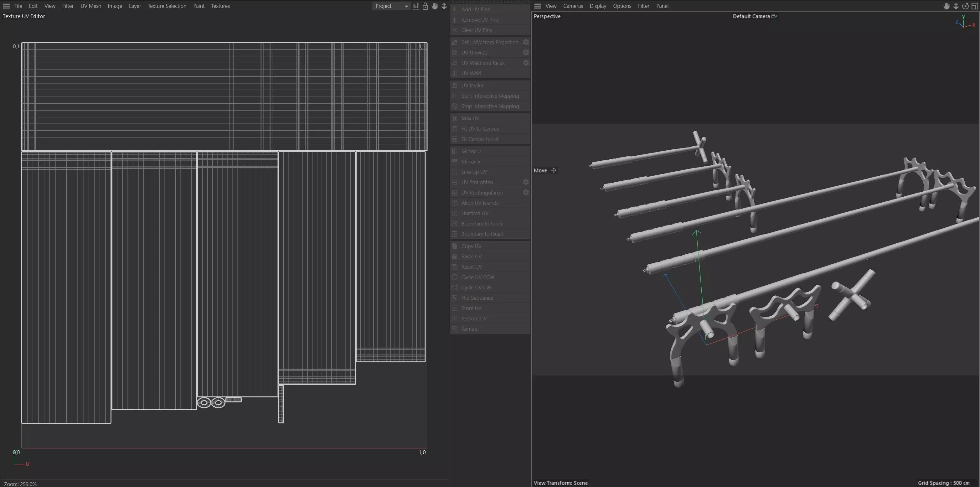980x487 pixels.
Task: Open Set UVW from Projection settings gear
Action: pyautogui.click(x=526, y=42)
